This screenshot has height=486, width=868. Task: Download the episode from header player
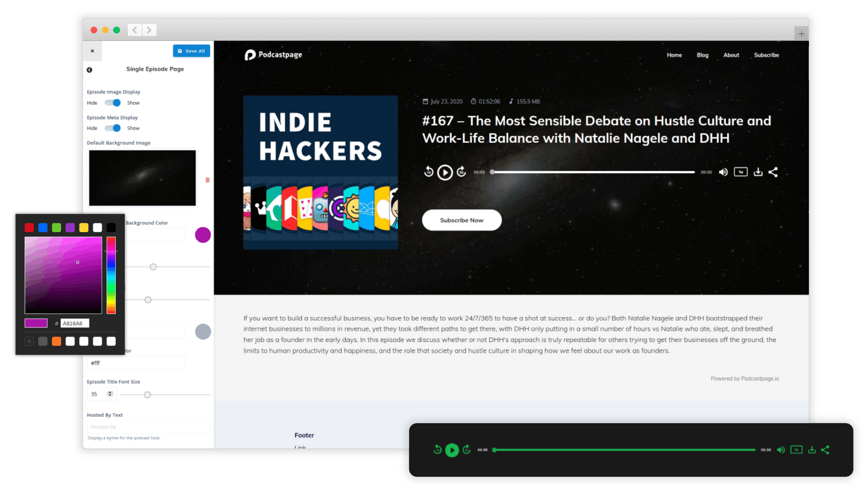click(x=758, y=172)
